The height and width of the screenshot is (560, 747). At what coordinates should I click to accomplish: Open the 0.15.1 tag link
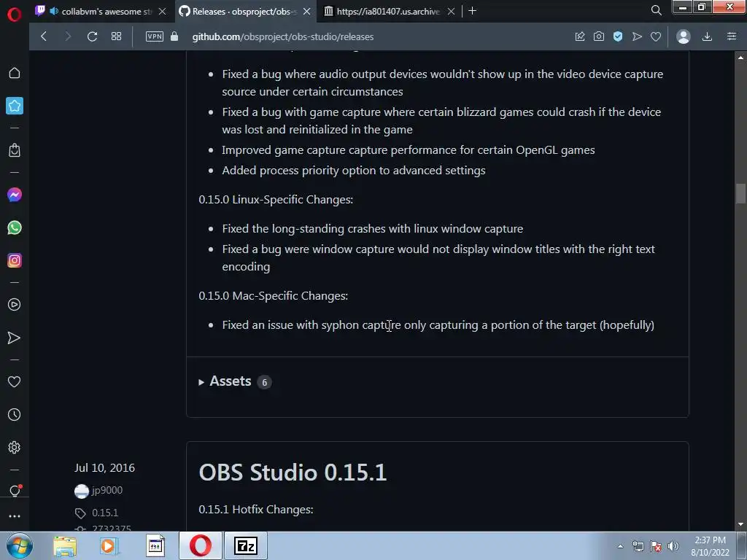pos(105,513)
